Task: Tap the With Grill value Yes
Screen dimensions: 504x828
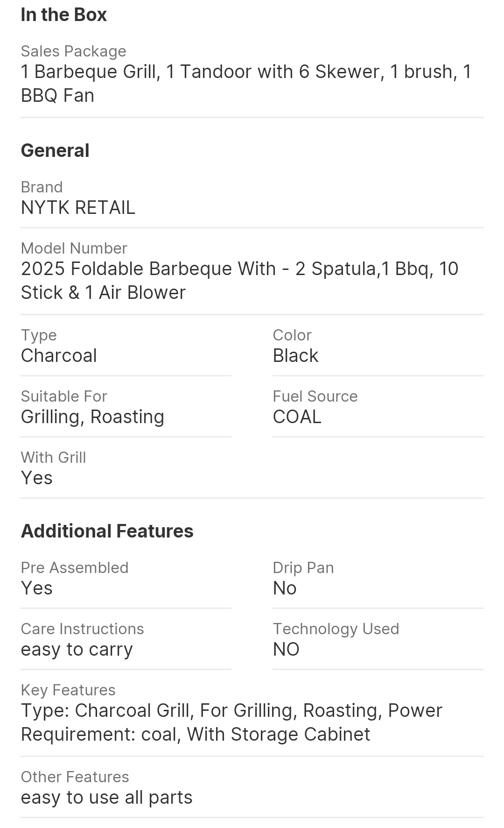Action: pyautogui.click(x=37, y=478)
